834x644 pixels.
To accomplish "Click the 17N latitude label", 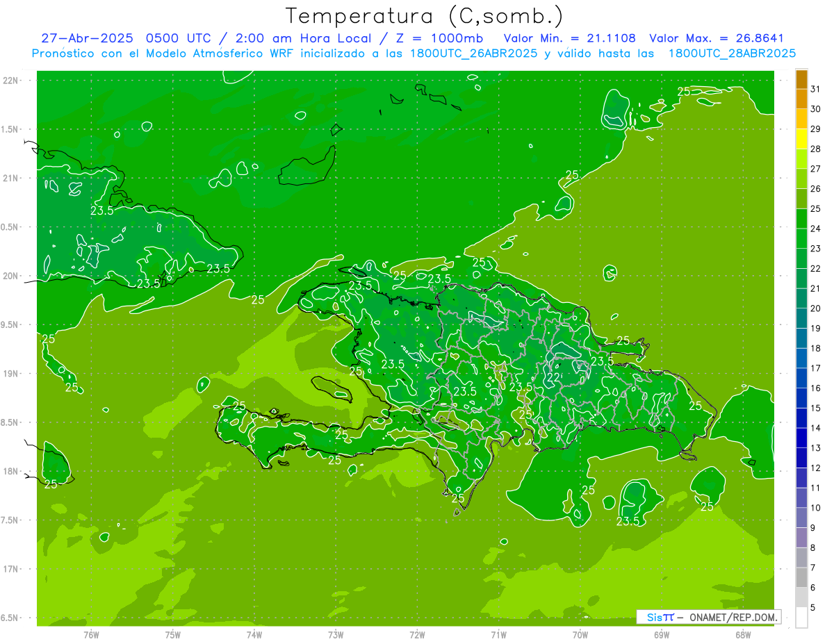I will pyautogui.click(x=11, y=569).
